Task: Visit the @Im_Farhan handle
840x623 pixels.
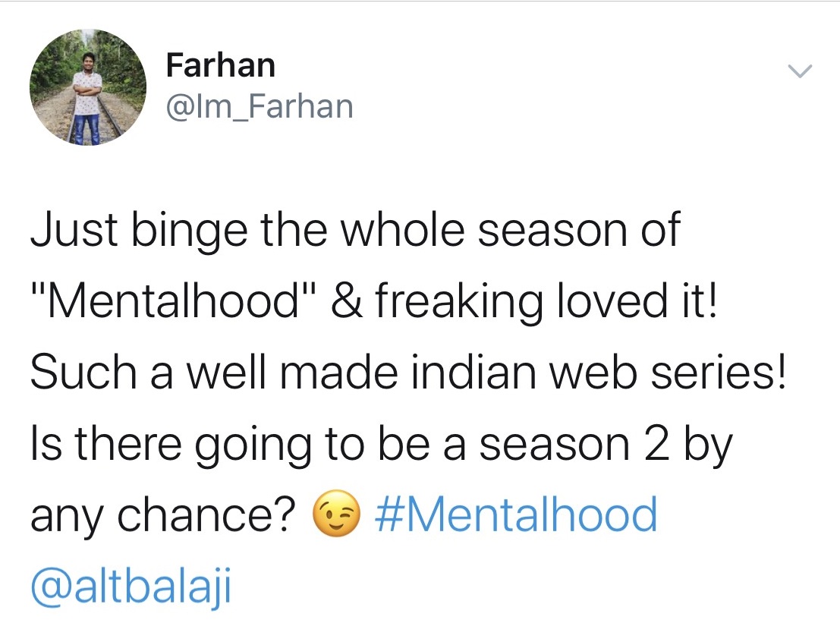Action: point(260,106)
